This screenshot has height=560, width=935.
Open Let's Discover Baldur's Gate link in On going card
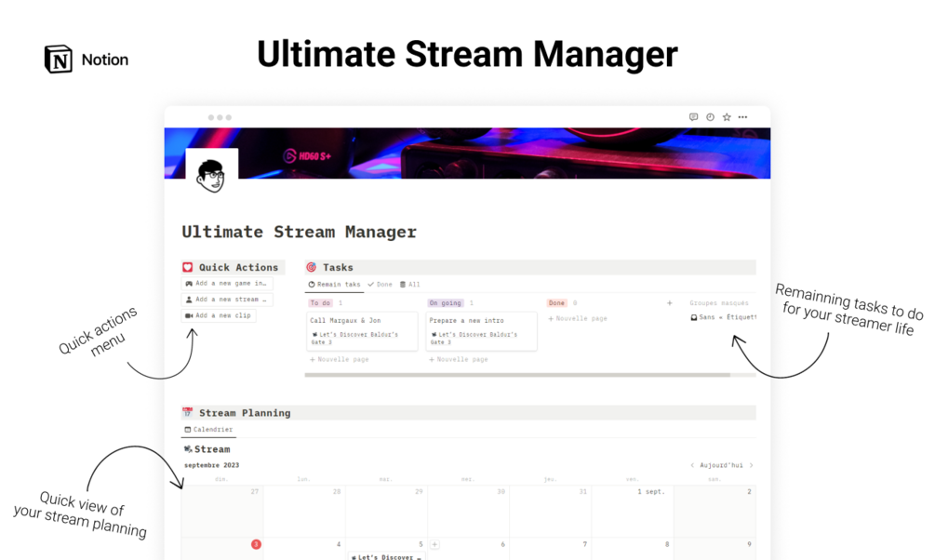[x=474, y=339]
